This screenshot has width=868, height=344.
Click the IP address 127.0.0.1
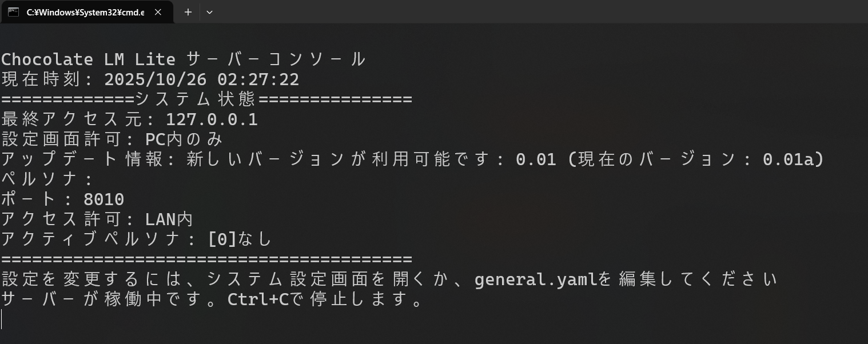pyautogui.click(x=212, y=119)
